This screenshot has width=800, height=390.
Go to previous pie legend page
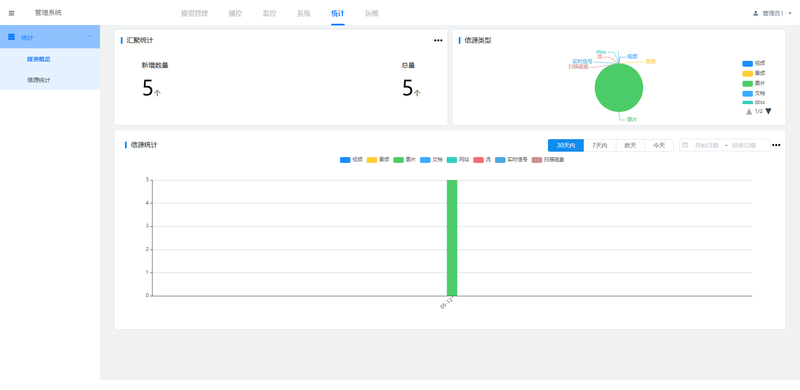[749, 111]
